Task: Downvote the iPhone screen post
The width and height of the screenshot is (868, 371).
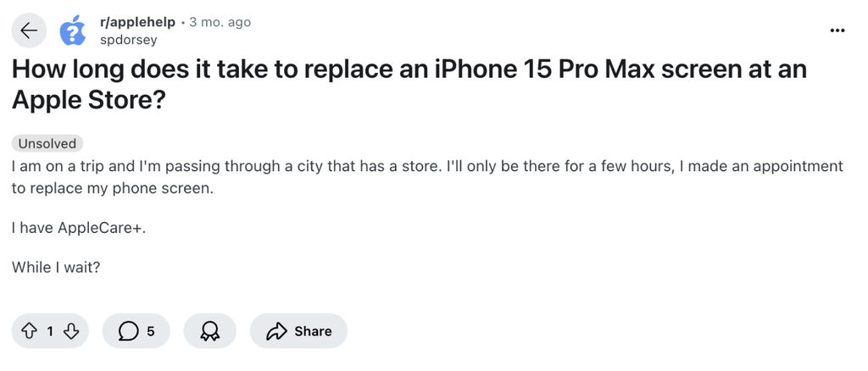Action: point(71,331)
